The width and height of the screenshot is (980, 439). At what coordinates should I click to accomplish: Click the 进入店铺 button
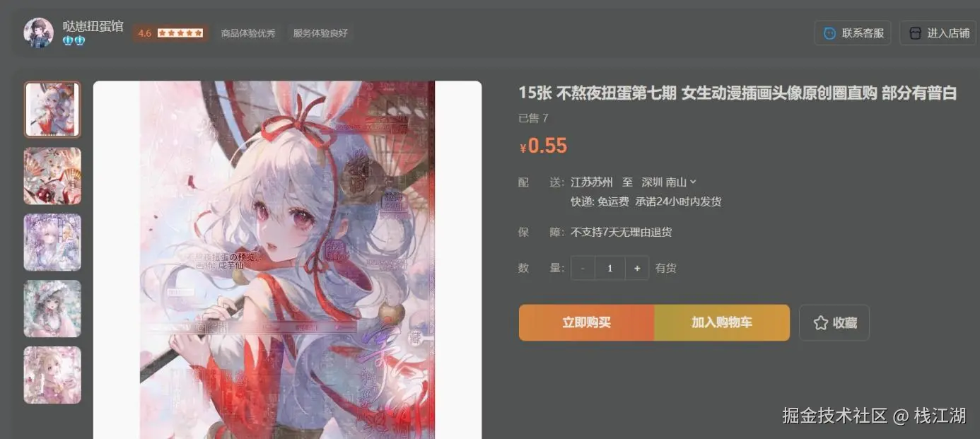938,33
